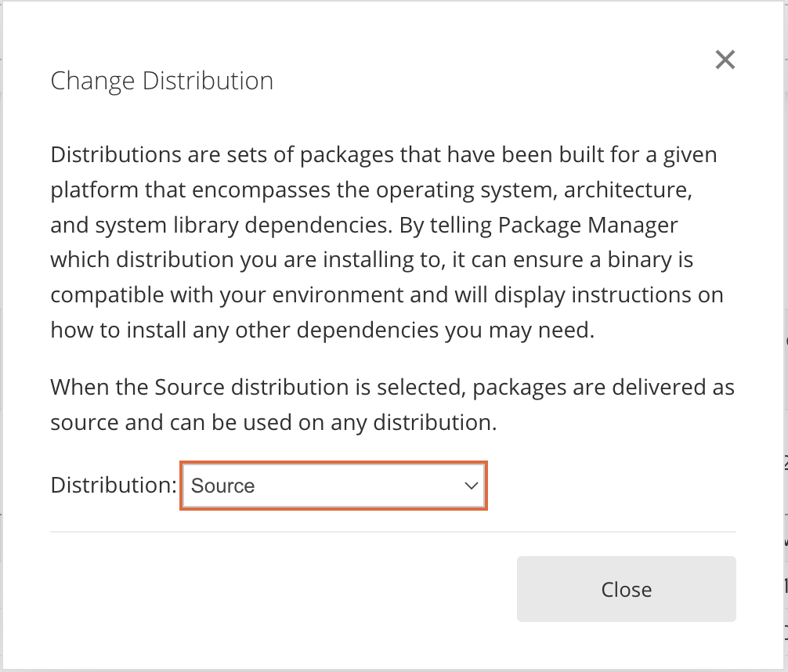
Task: Click the chevron arrow in the Distribution select
Action: click(x=471, y=486)
